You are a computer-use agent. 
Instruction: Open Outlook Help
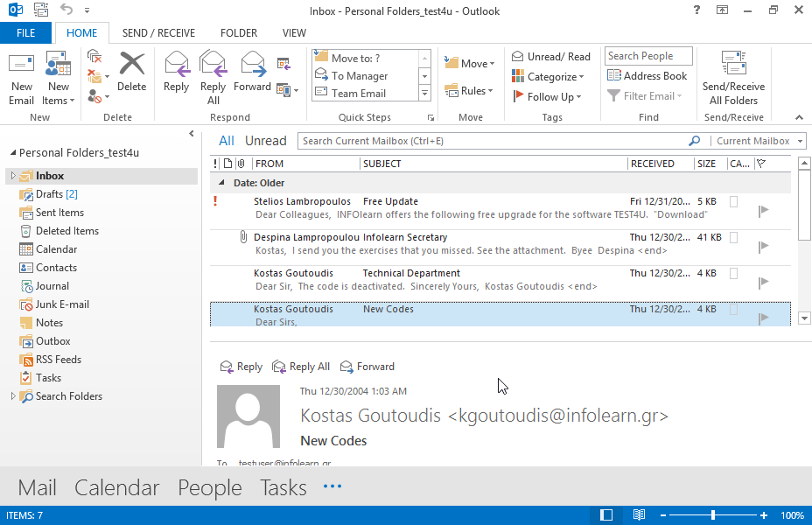pos(696,10)
